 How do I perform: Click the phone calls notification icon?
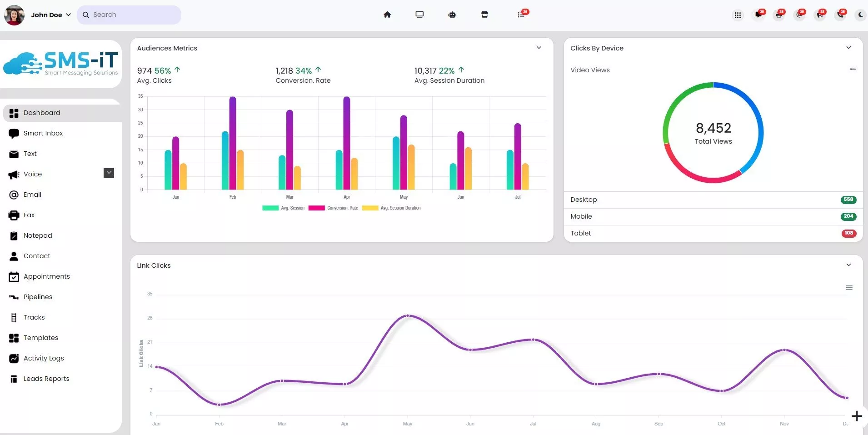840,15
